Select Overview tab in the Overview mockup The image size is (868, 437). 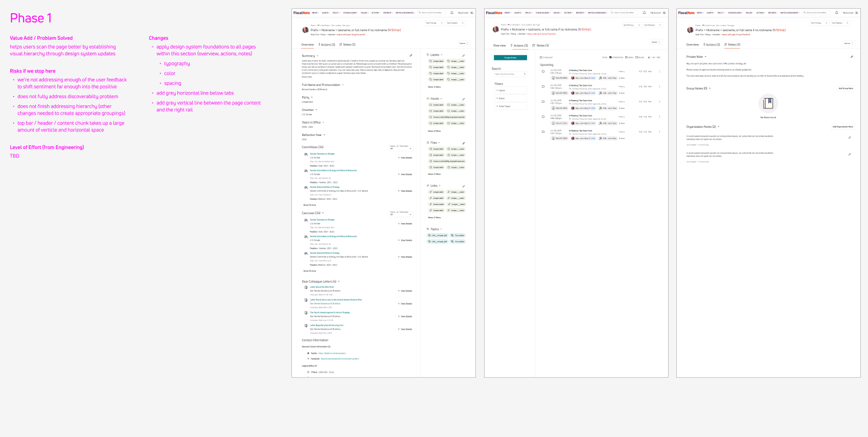pyautogui.click(x=308, y=45)
